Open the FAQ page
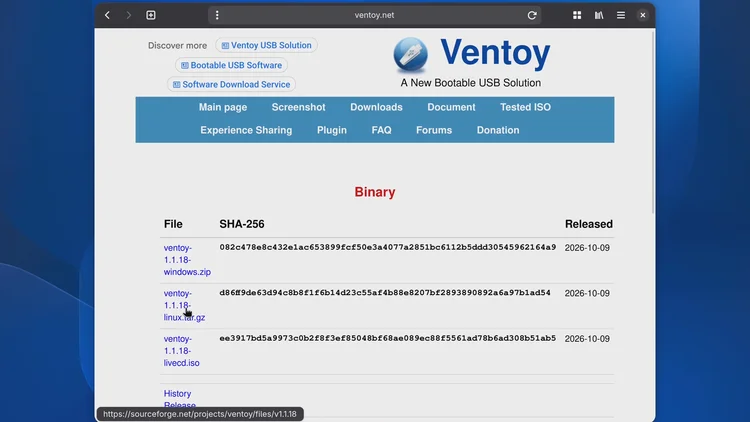Image resolution: width=750 pixels, height=422 pixels. point(382,130)
